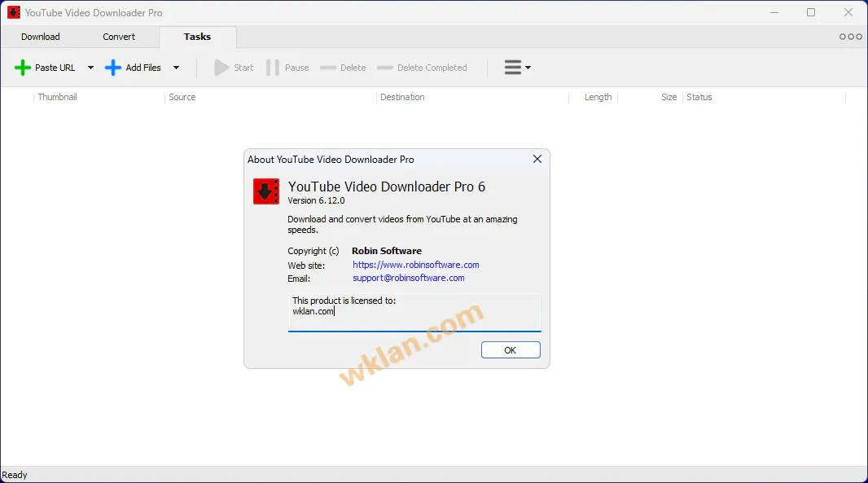
Task: Click the red downloader logo in About dialog
Action: 266,191
